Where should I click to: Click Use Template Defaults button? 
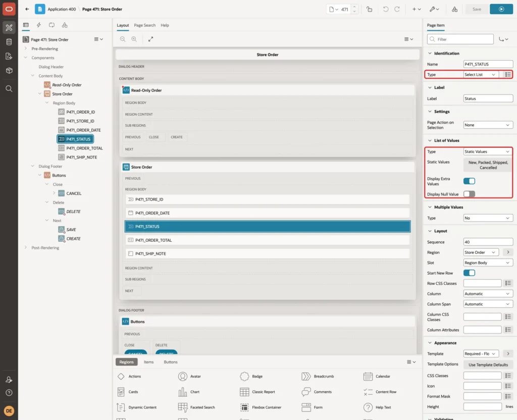coord(488,364)
